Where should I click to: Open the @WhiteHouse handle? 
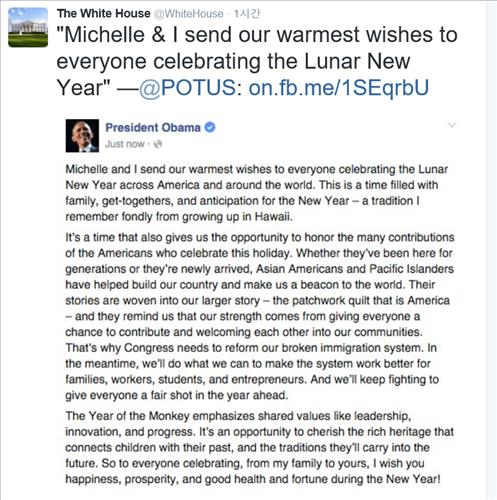tap(189, 14)
